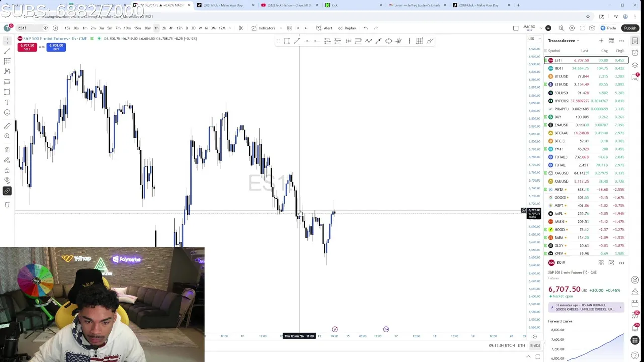Select NQ1! in the watchlist
Viewport: 644px width, 362px height.
pyautogui.click(x=586, y=68)
